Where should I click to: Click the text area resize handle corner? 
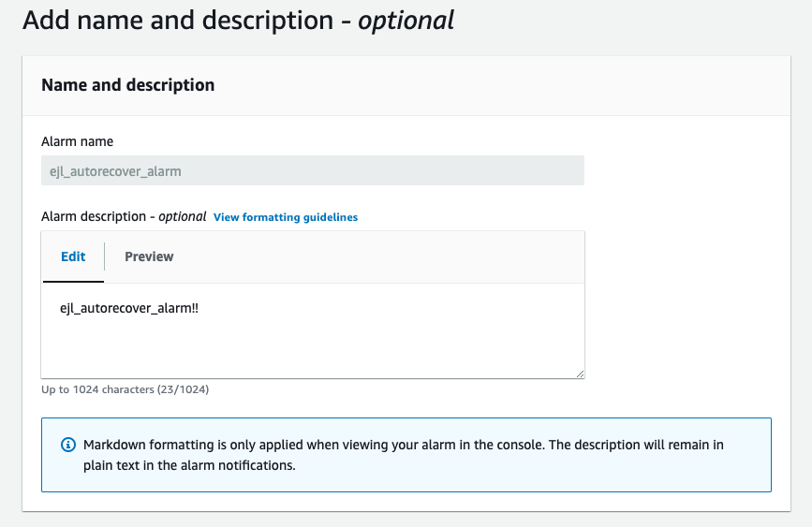[x=580, y=373]
